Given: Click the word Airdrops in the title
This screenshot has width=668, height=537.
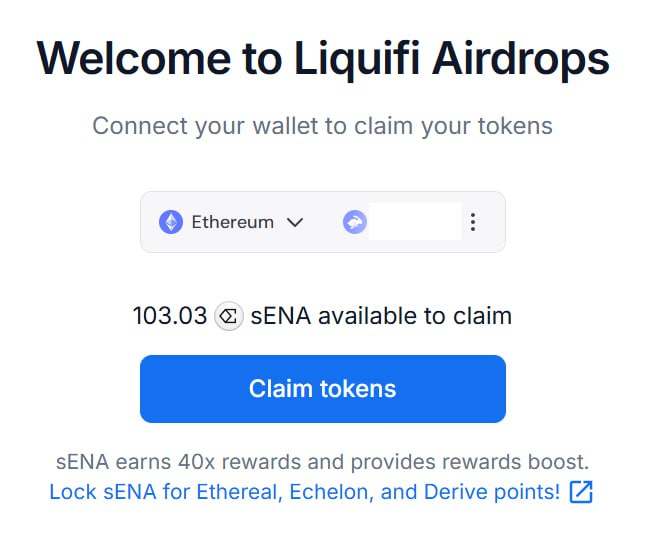Looking at the screenshot, I should pyautogui.click(x=521, y=58).
